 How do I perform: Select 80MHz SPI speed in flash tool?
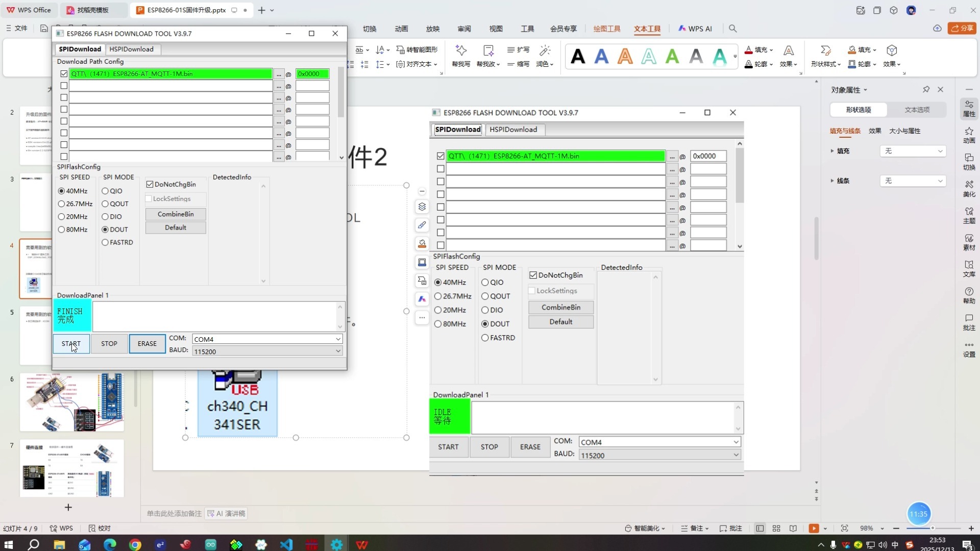[x=62, y=230]
